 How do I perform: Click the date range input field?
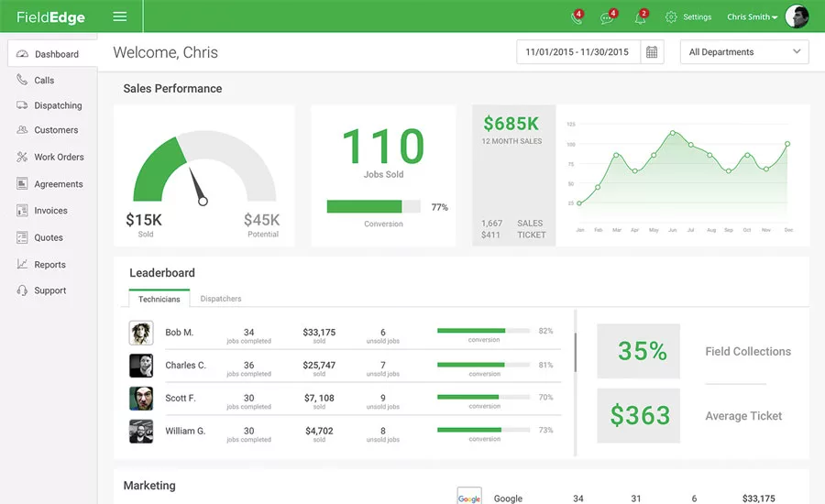(x=577, y=52)
